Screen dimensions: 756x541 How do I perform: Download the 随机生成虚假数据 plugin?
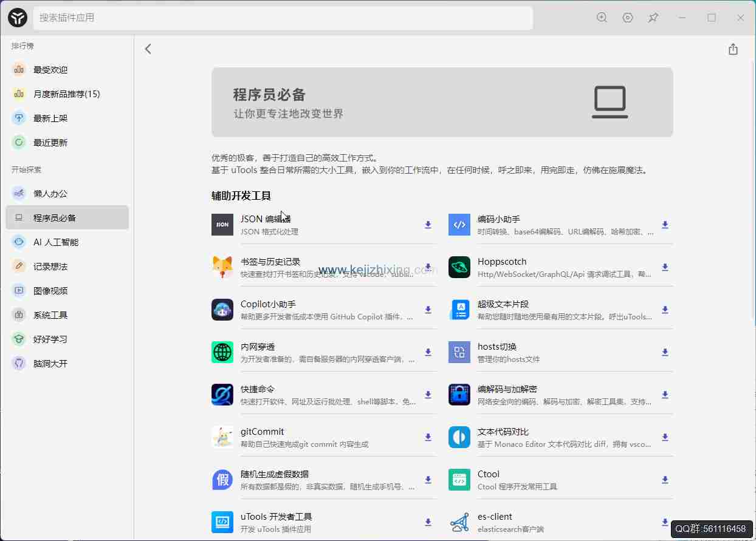coord(428,480)
